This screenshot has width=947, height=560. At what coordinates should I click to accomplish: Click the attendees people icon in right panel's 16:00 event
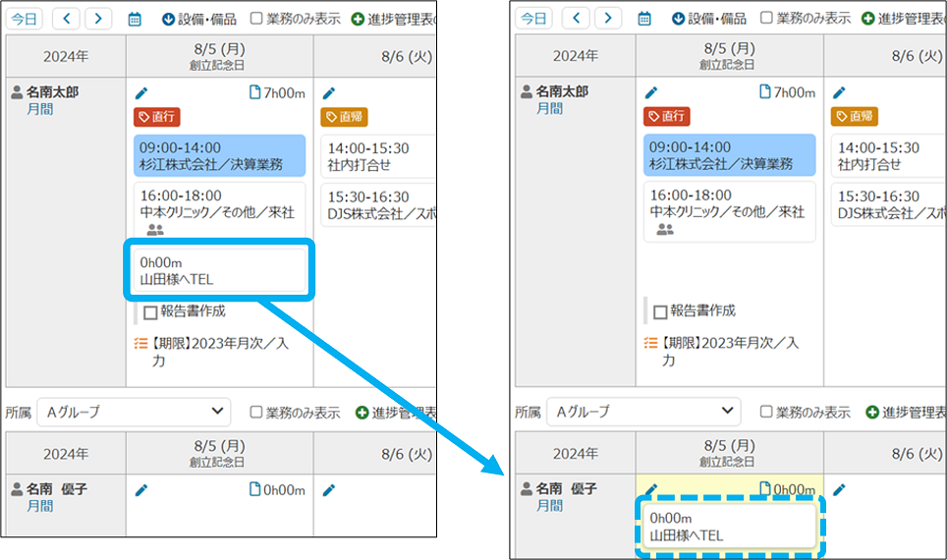click(x=665, y=229)
